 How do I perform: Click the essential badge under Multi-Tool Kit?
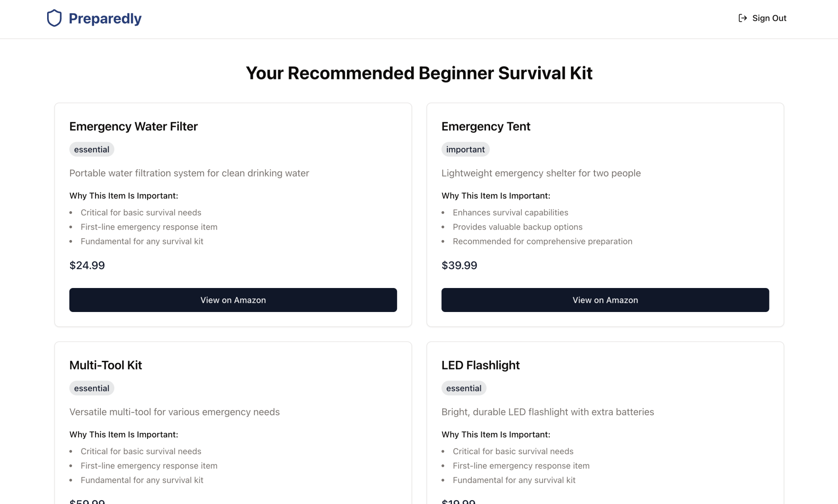point(92,388)
